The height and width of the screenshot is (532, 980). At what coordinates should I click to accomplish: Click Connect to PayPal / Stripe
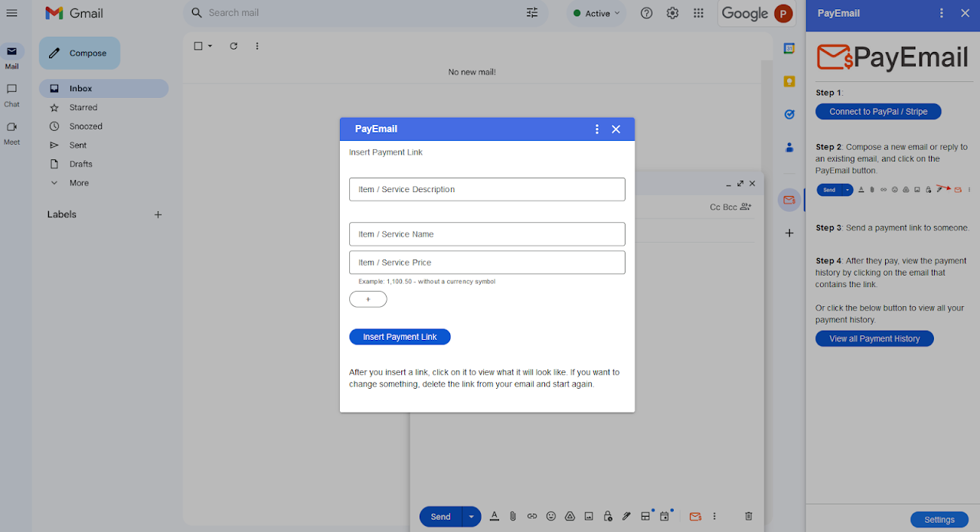point(878,112)
